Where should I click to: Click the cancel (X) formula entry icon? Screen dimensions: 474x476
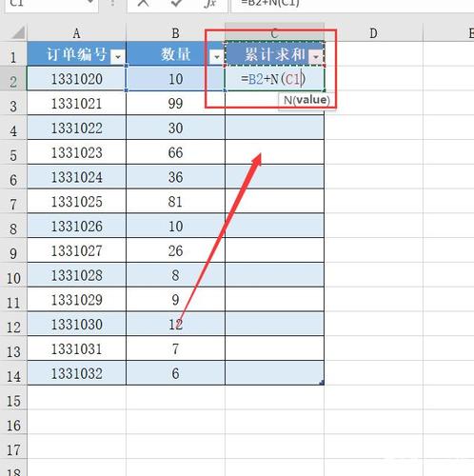pos(144,3)
